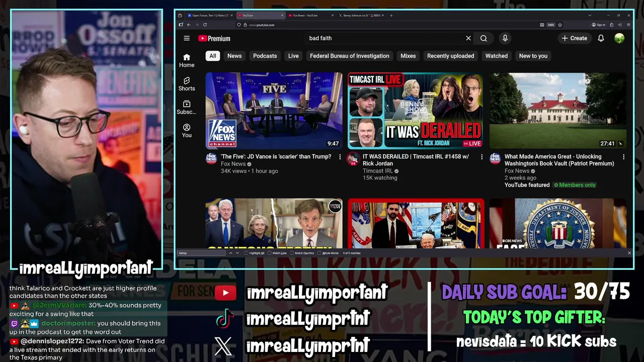Enable Highlight All in find bar
The image size is (644, 362).
(254, 253)
